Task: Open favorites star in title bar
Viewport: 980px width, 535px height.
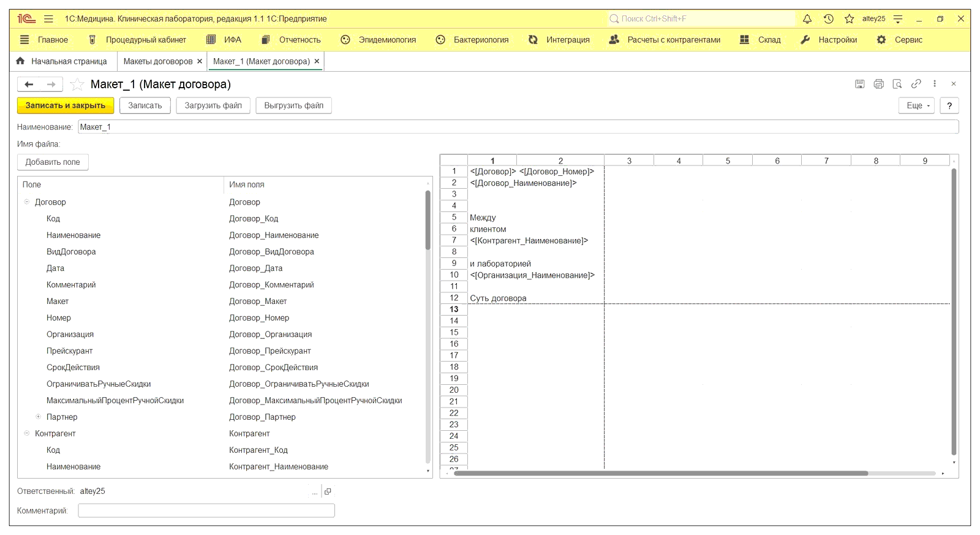Action: 849,19
